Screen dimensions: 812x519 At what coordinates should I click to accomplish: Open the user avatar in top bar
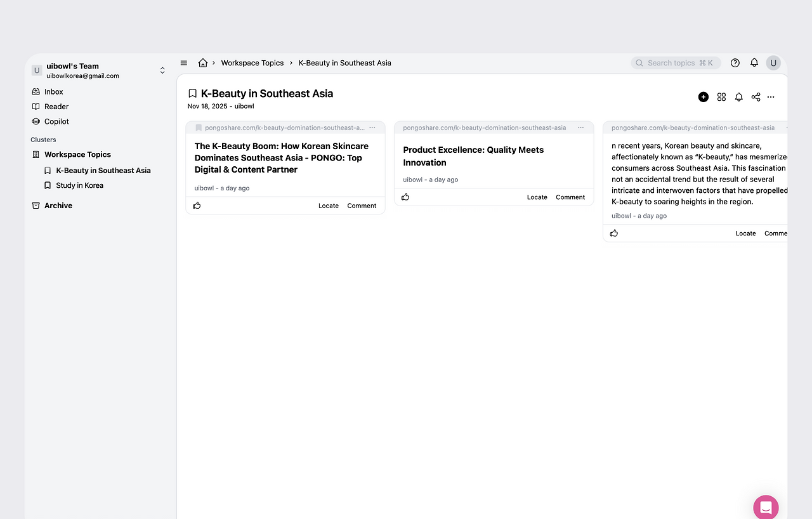pyautogui.click(x=773, y=63)
